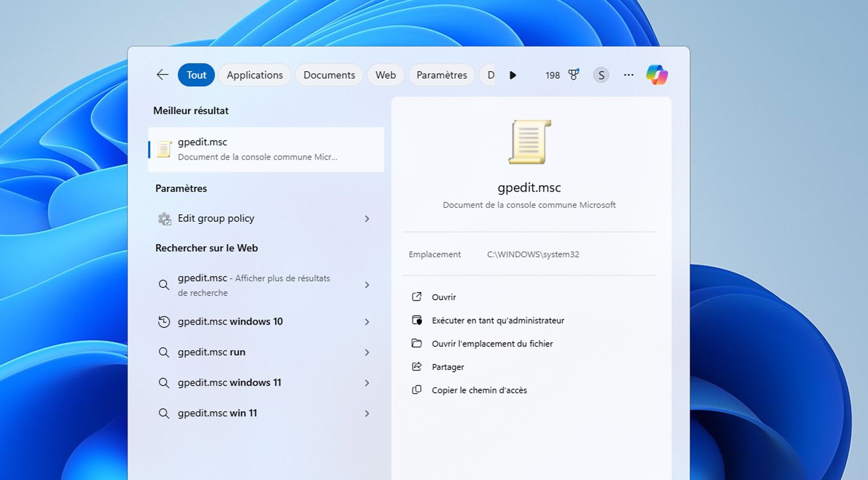The width and height of the screenshot is (868, 480).
Task: Click Ouvrir to open gpedit.msc
Action: 444,297
